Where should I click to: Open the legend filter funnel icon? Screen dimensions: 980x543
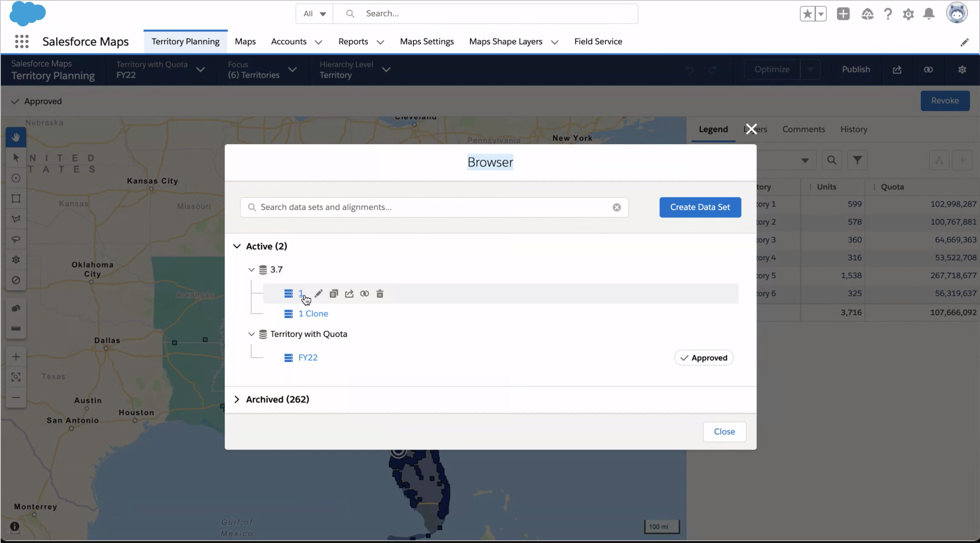857,160
